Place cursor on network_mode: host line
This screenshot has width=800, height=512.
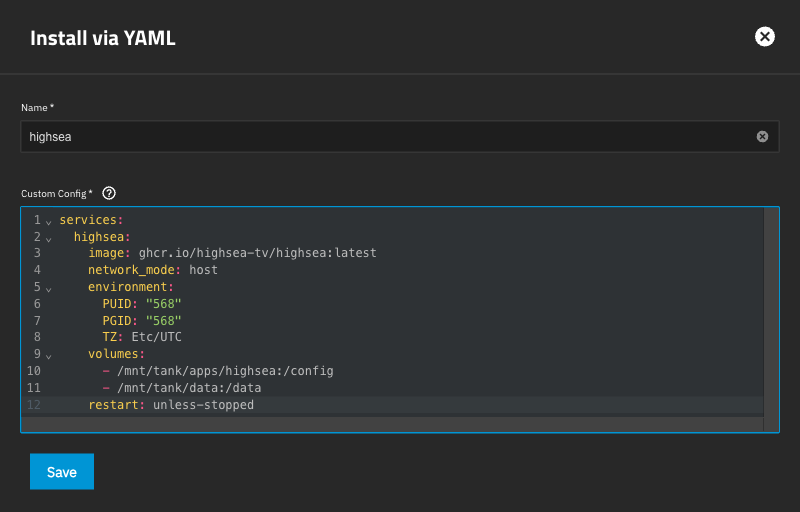click(x=153, y=270)
